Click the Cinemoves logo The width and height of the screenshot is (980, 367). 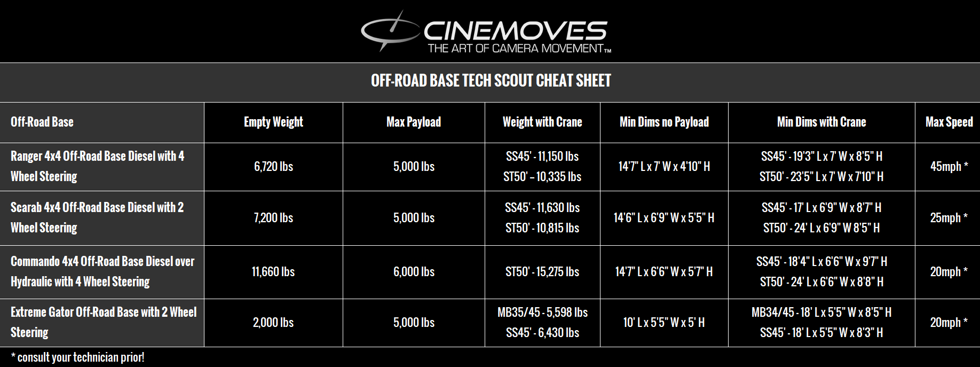click(x=486, y=32)
